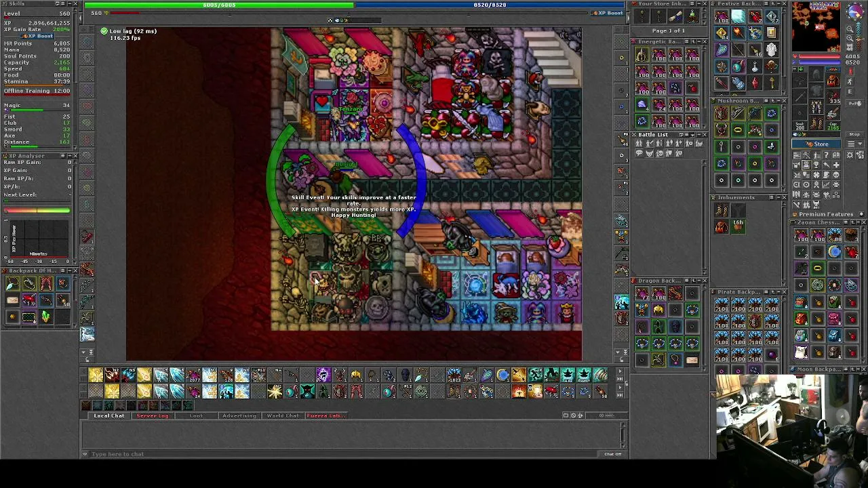Click the first chat control icon right of the chat tabs
This screenshot has height=488, width=868.
pyautogui.click(x=566, y=415)
